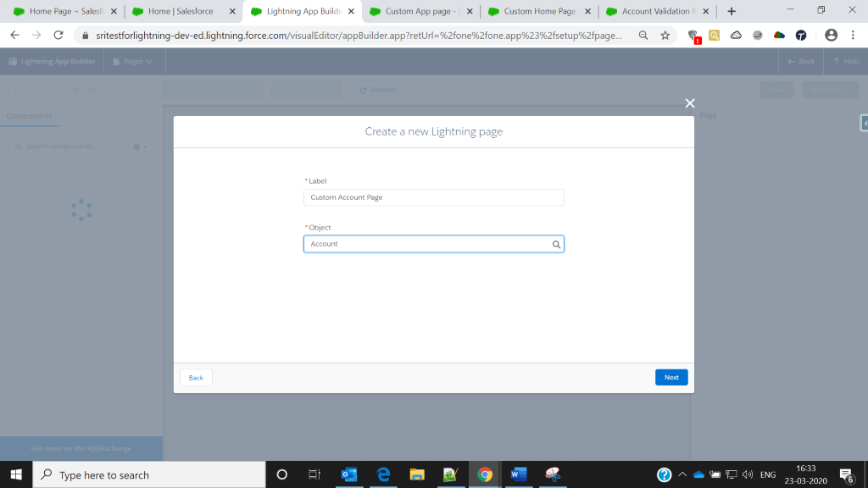Open Microsoft Word from taskbar
The image size is (868, 488).
point(517,474)
